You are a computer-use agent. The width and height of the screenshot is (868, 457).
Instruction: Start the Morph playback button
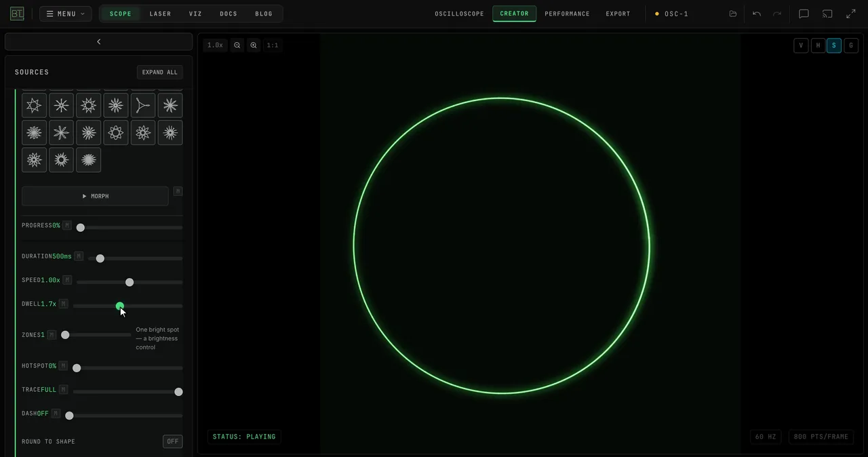pyautogui.click(x=95, y=196)
